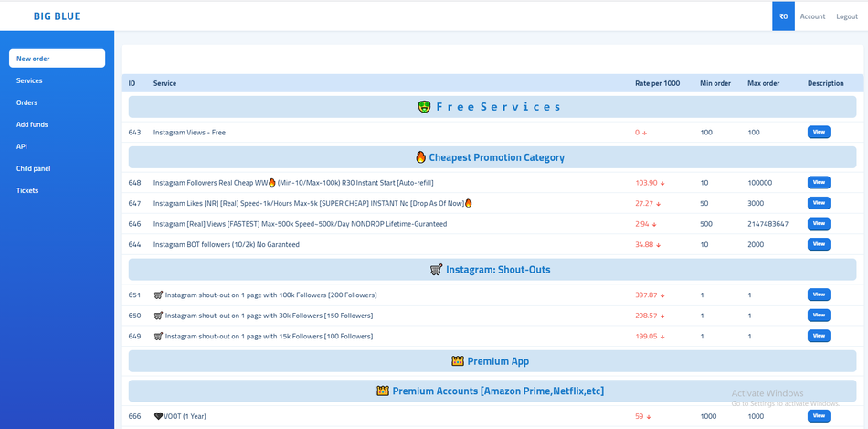Click the emoji icon beside Free Services heading
Image resolution: width=868 pixels, height=429 pixels.
(424, 107)
